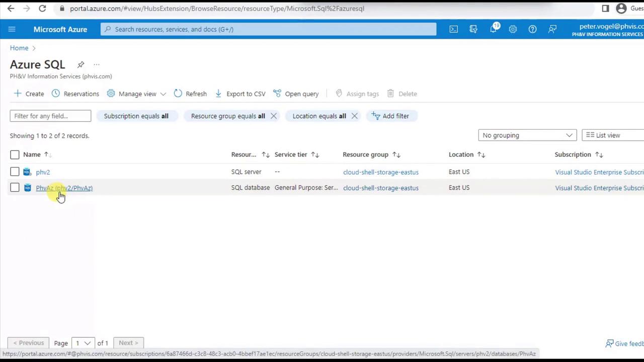Click the Next page button

click(128, 343)
